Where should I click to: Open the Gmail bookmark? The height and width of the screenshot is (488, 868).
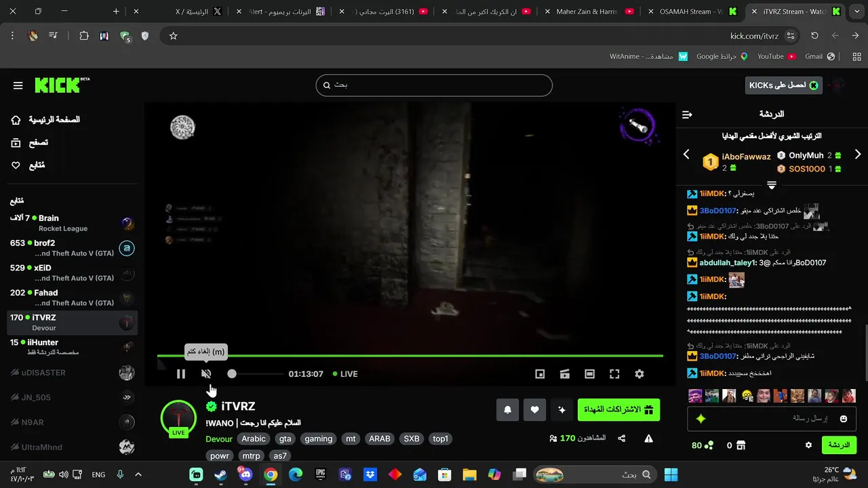tap(819, 56)
